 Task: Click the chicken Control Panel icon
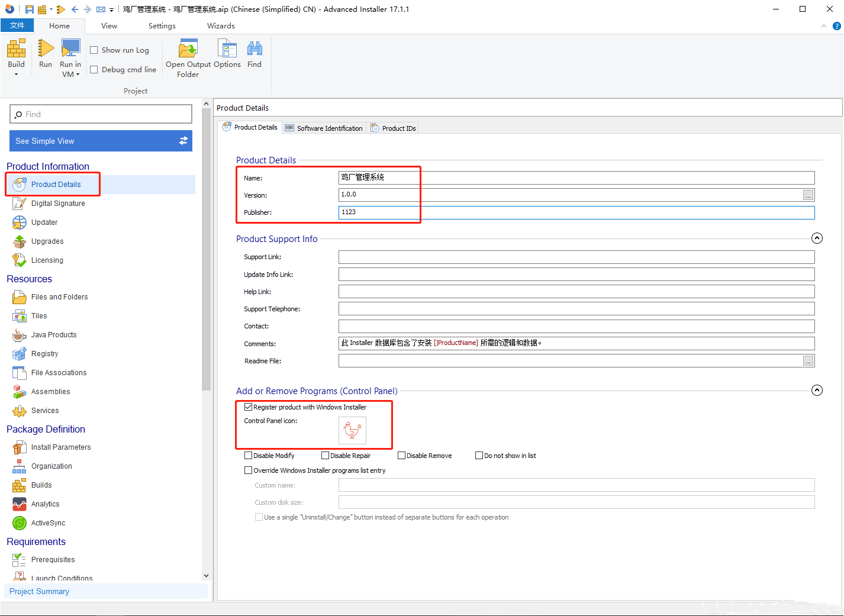coord(352,430)
